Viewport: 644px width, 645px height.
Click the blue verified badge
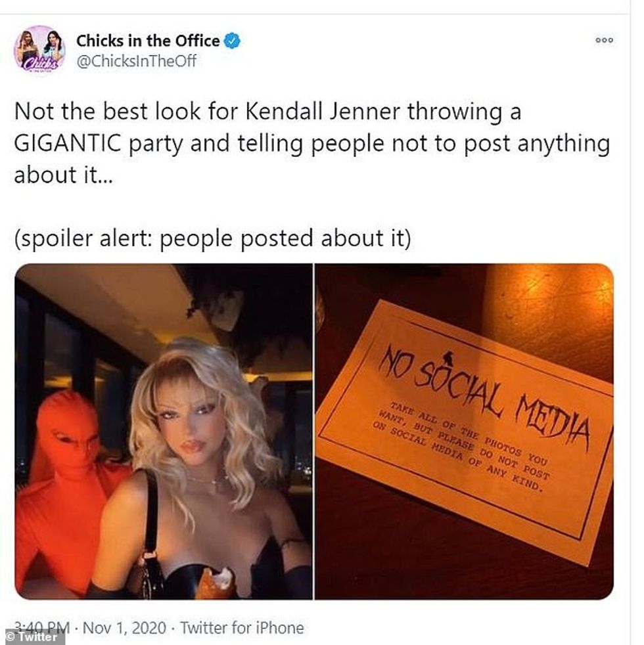[232, 41]
